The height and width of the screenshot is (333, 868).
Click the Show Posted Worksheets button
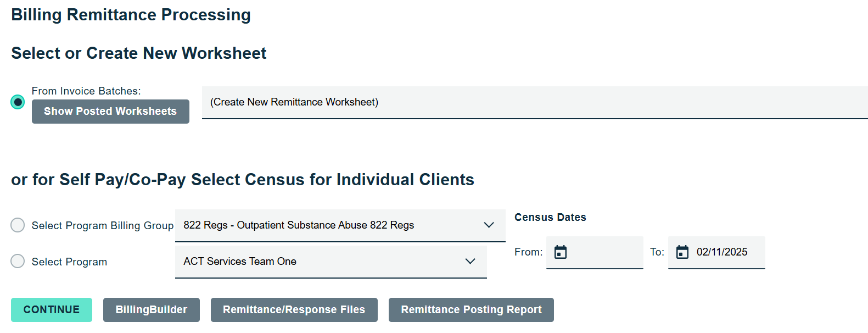(110, 112)
